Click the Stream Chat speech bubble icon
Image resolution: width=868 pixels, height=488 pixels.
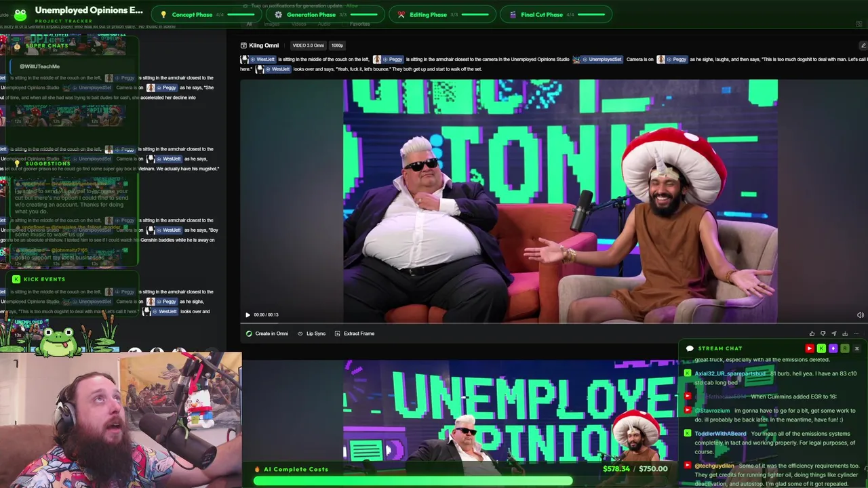[690, 348]
